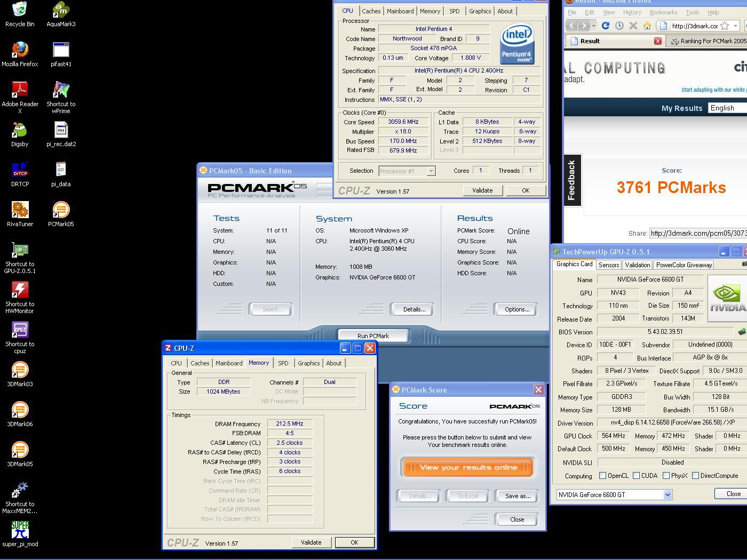The width and height of the screenshot is (747, 560).
Task: Open the Validation tab in GPU-Z
Action: [x=638, y=265]
